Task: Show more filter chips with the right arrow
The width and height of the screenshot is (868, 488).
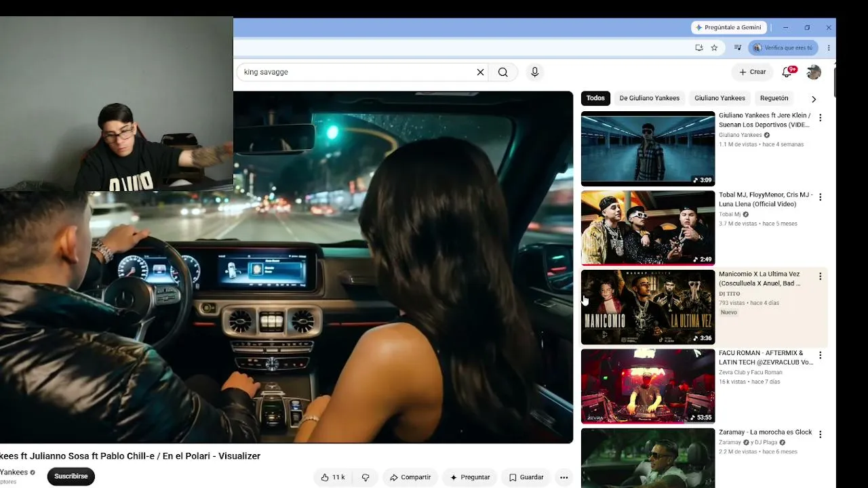Action: pos(814,99)
